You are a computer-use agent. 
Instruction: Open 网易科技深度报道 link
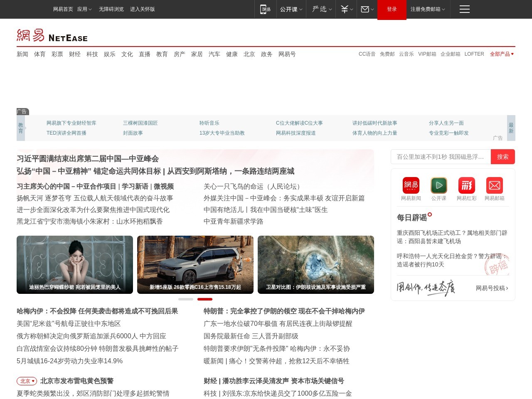tap(296, 133)
